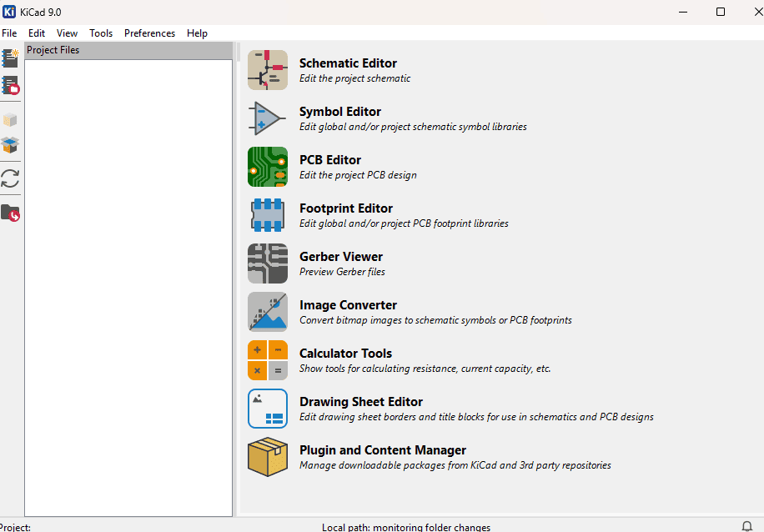
Task: Click 'Edit drawing sheet borders' description text
Action: click(476, 417)
